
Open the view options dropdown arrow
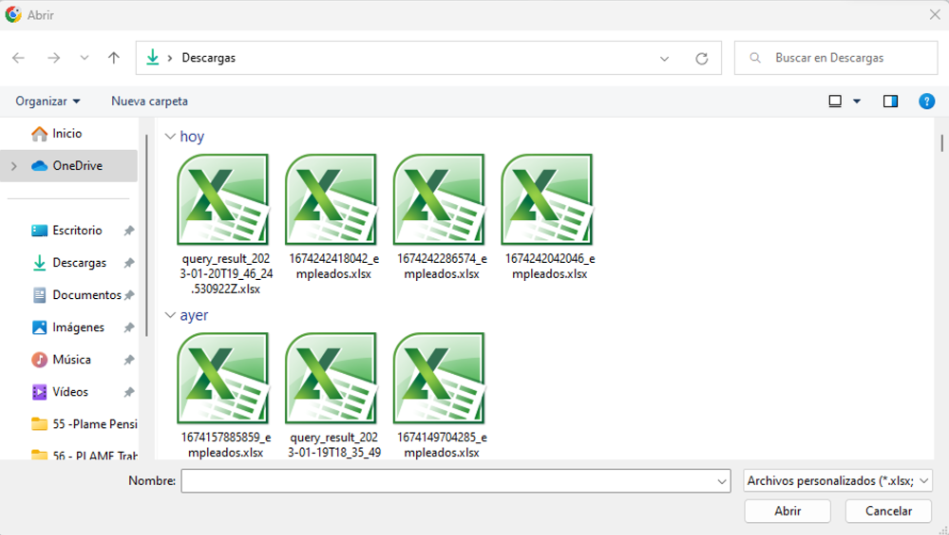tap(857, 101)
